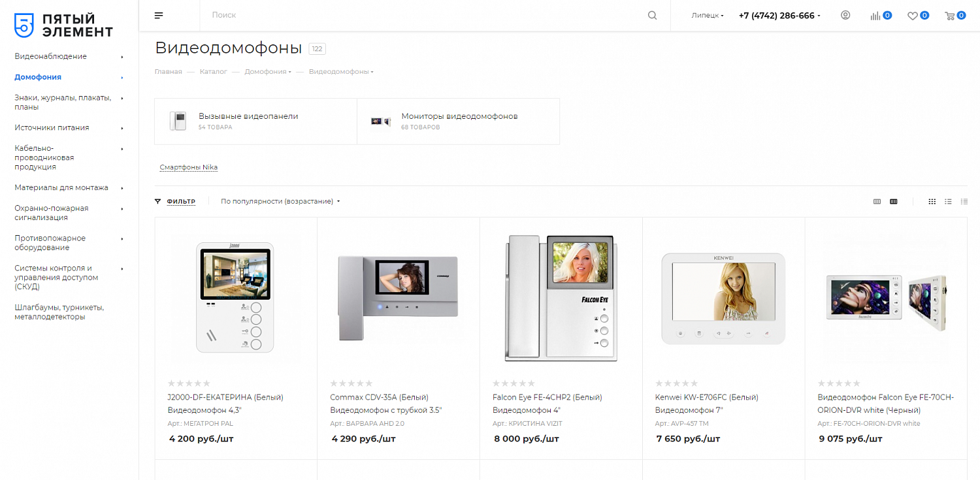Image resolution: width=980 pixels, height=480 pixels.
Task: Expand the Знаки, журналы, плакаты arrow
Action: (122, 98)
